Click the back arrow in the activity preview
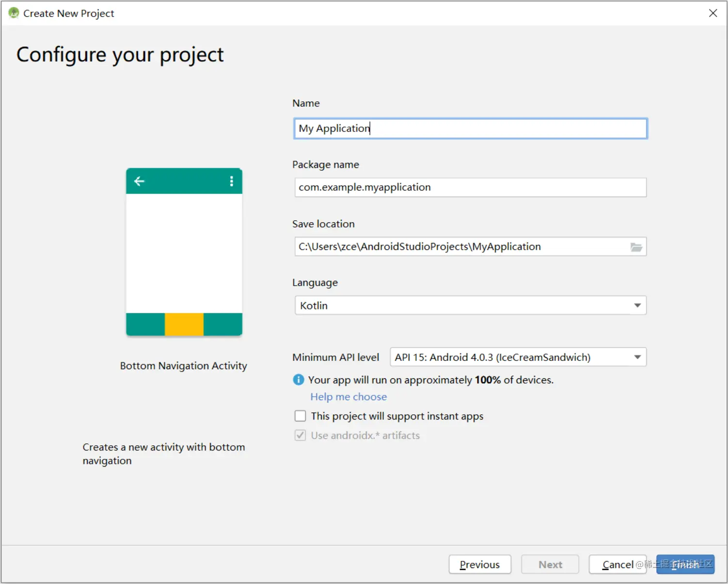The height and width of the screenshot is (584, 728). coord(139,181)
